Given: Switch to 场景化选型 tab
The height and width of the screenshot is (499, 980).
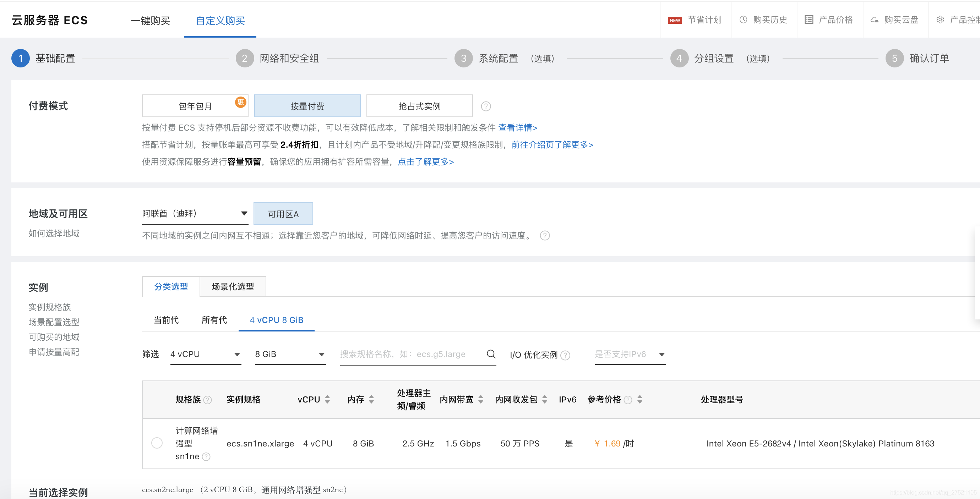Looking at the screenshot, I should [x=233, y=286].
